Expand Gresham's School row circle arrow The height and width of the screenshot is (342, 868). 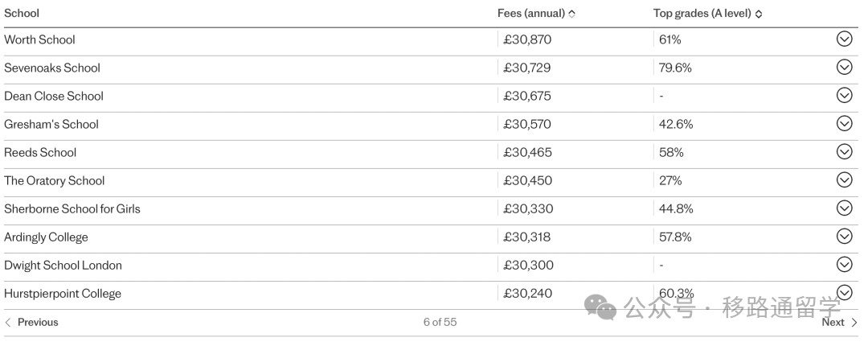coord(844,123)
